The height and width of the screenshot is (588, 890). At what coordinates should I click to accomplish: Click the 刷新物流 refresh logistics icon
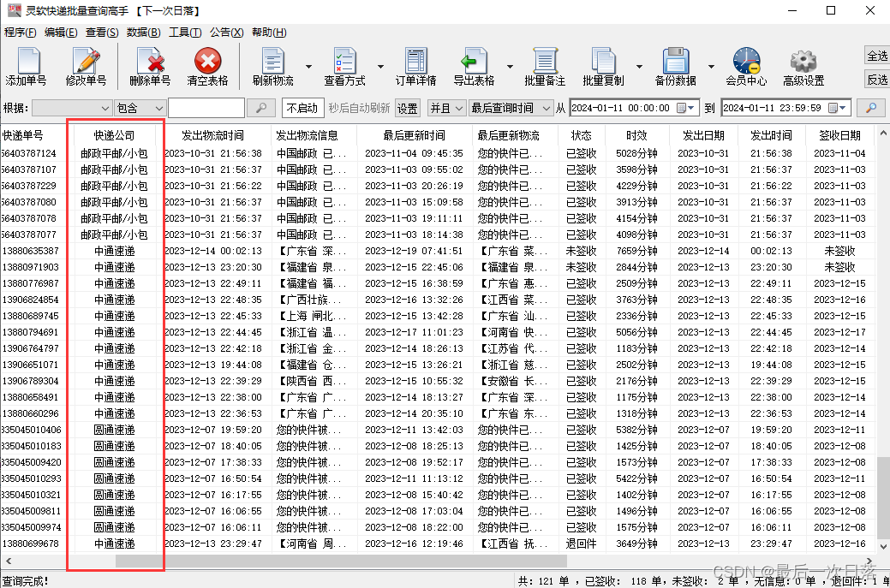click(273, 67)
